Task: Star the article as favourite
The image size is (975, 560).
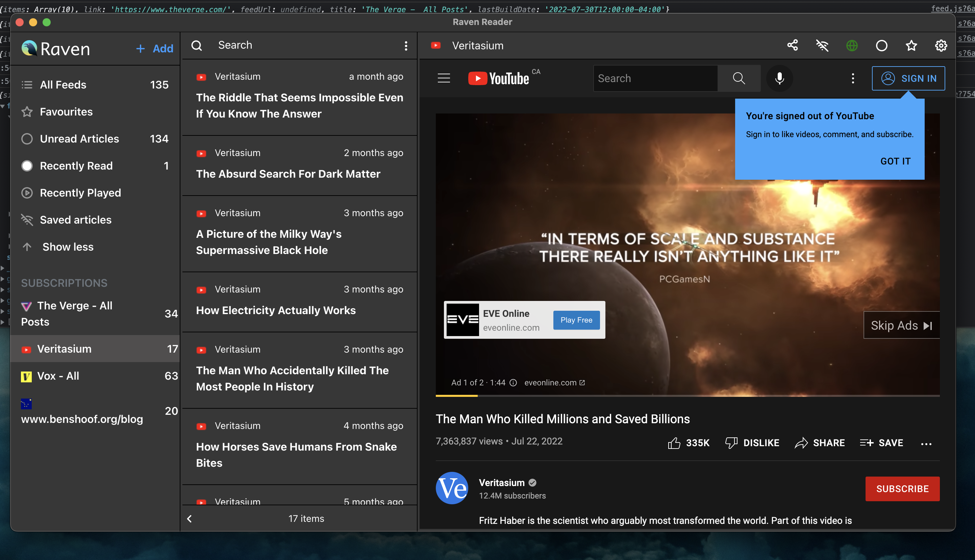Action: point(911,45)
